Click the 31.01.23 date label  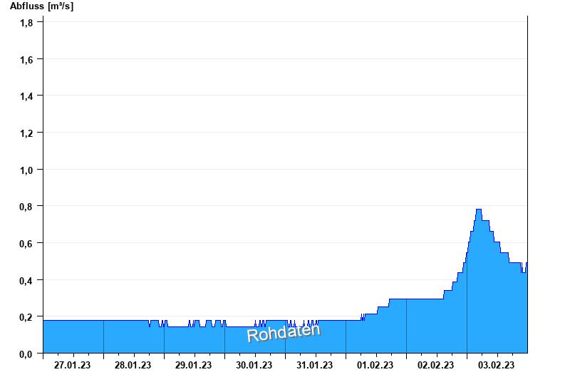(314, 365)
